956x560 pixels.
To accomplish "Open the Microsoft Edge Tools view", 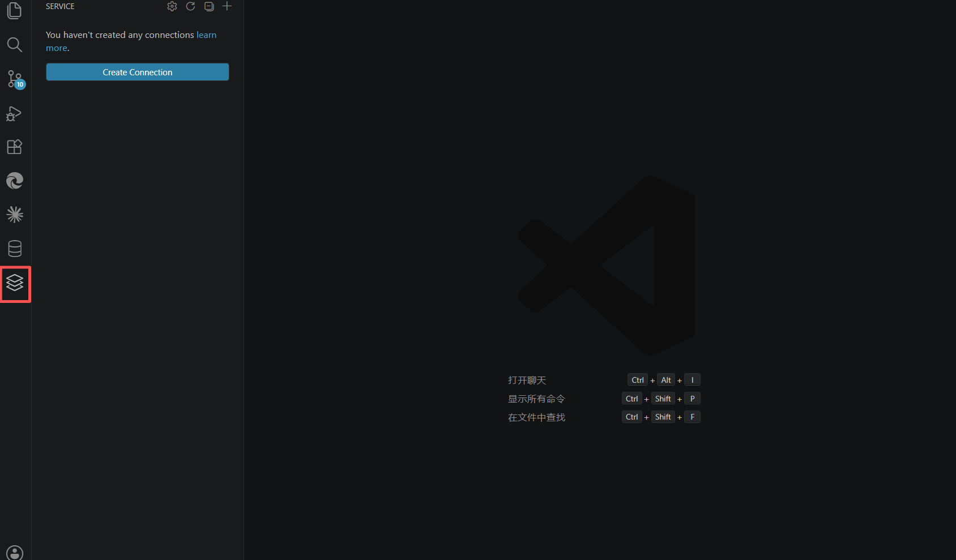I will 15,181.
